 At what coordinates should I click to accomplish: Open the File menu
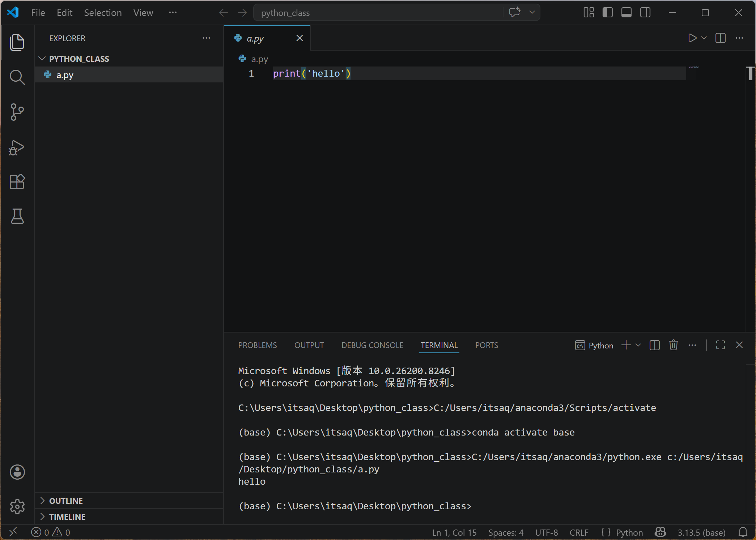pos(38,13)
